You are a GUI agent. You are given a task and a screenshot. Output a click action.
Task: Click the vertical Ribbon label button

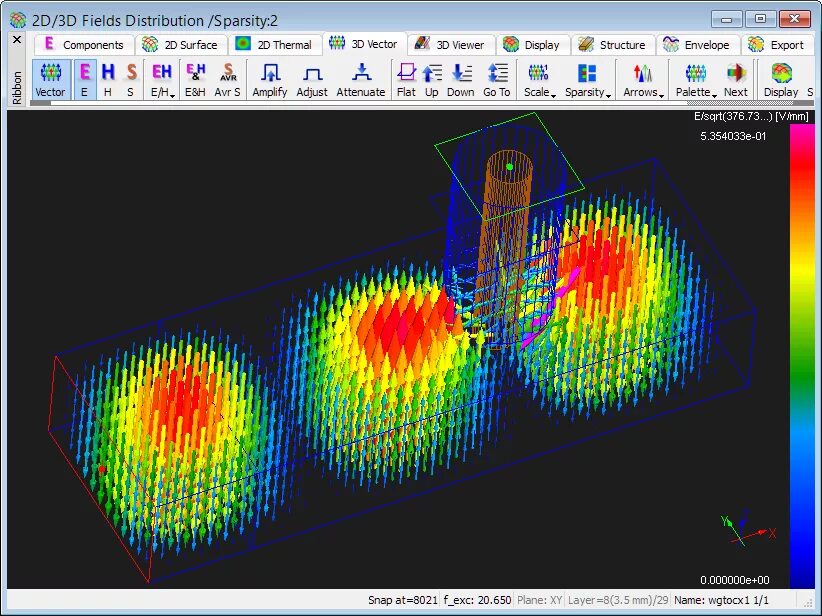(x=17, y=88)
